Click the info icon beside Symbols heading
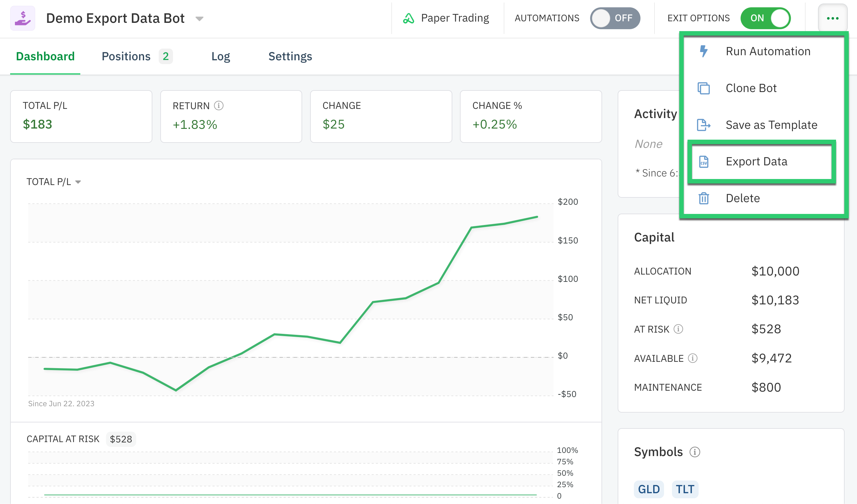 (x=694, y=452)
